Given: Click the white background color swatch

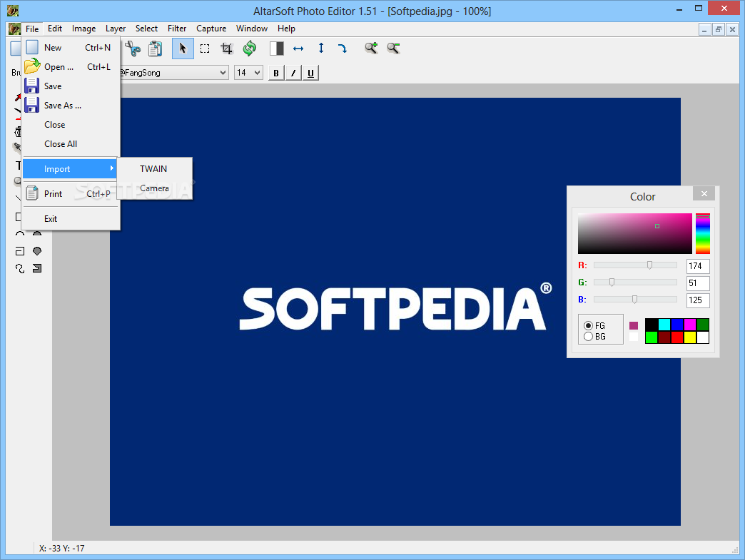Looking at the screenshot, I should (634, 337).
